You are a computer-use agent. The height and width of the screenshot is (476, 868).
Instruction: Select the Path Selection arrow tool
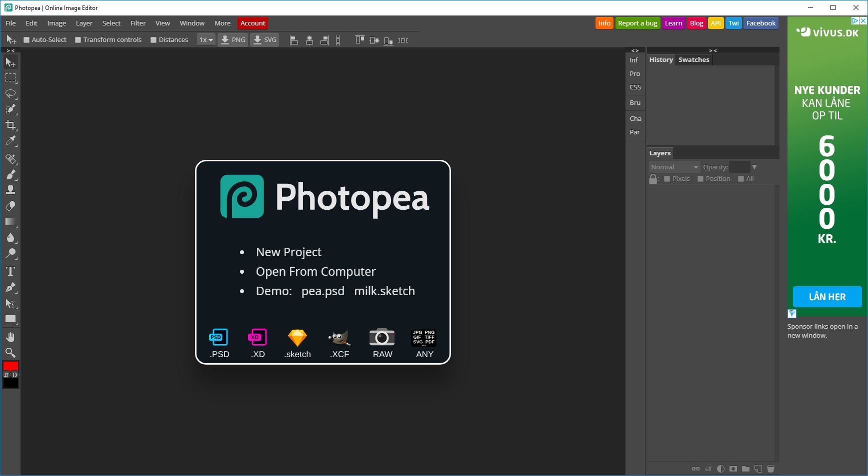tap(10, 303)
